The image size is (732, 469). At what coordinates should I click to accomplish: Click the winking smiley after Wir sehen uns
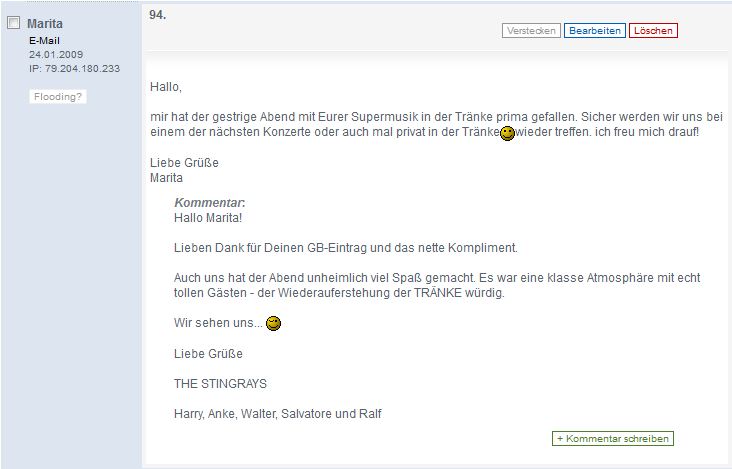click(x=274, y=323)
